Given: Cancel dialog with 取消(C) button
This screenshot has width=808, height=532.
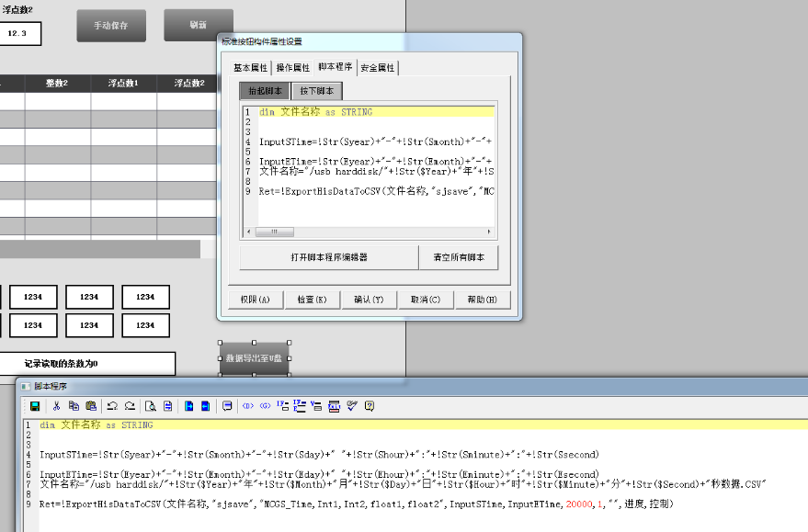Looking at the screenshot, I should [426, 300].
